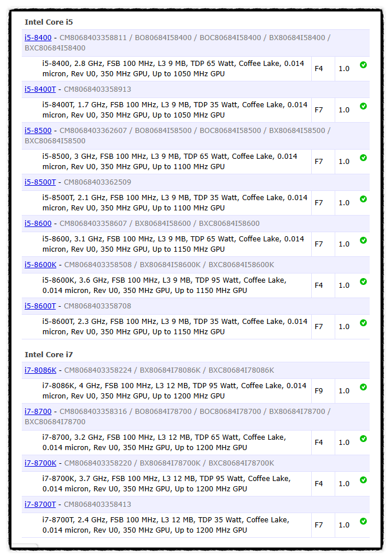The height and width of the screenshot is (559, 392).
Task: Click the Intel Core i7 section heading
Action: coord(49,355)
